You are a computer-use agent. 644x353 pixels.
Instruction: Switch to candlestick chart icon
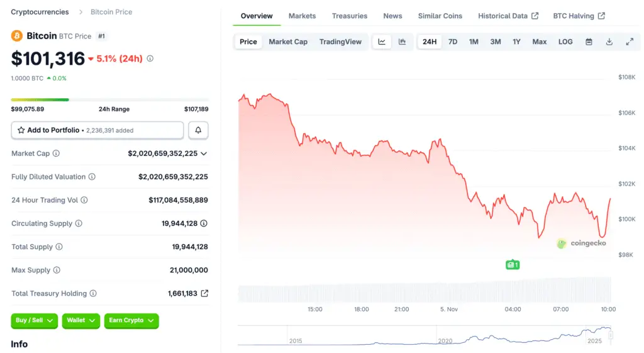coord(402,42)
